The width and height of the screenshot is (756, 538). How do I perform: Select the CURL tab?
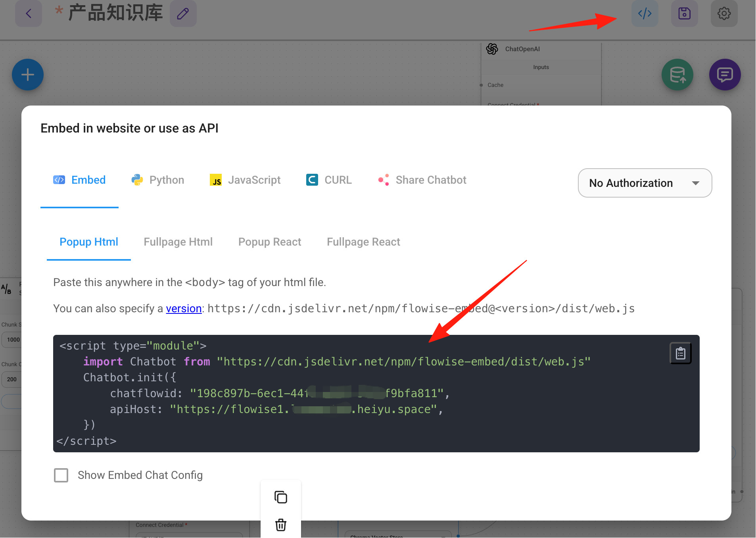pyautogui.click(x=329, y=180)
